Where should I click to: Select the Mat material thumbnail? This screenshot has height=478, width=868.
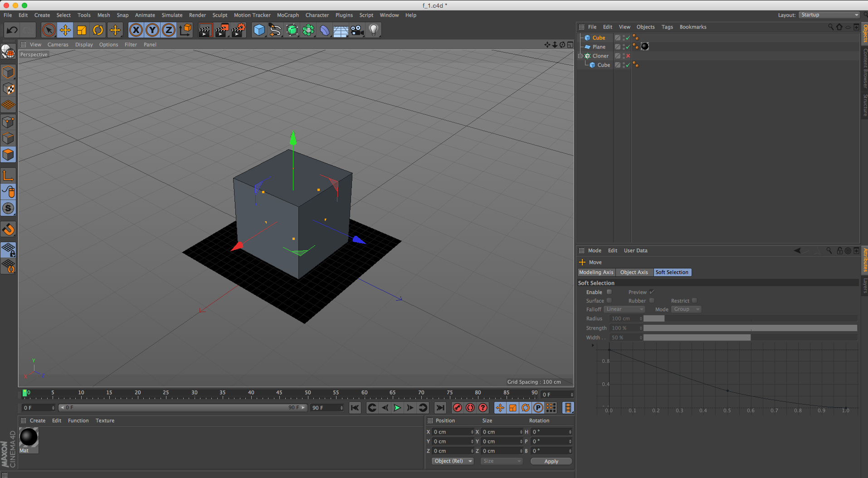click(29, 437)
